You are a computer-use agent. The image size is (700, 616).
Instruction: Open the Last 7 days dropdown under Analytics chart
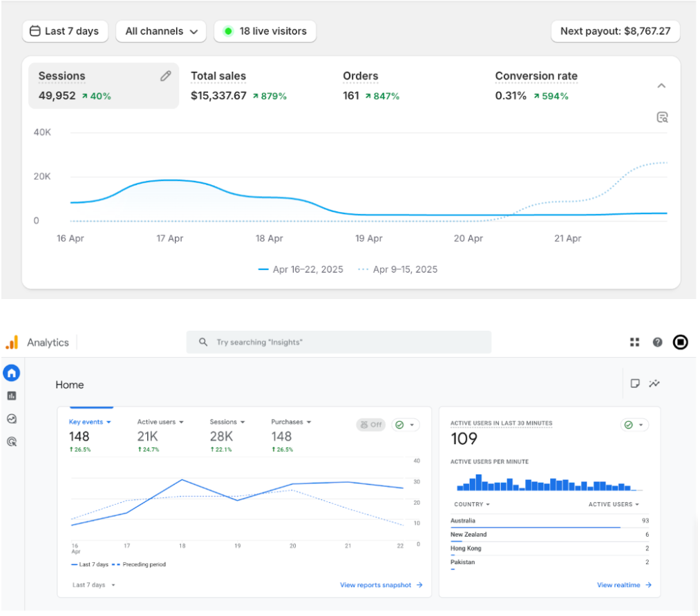point(93,585)
